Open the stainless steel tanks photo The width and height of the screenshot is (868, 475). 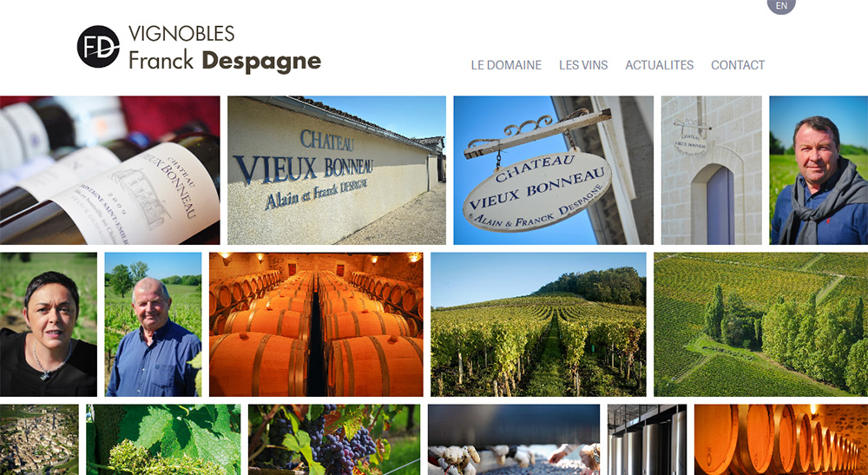click(x=648, y=439)
